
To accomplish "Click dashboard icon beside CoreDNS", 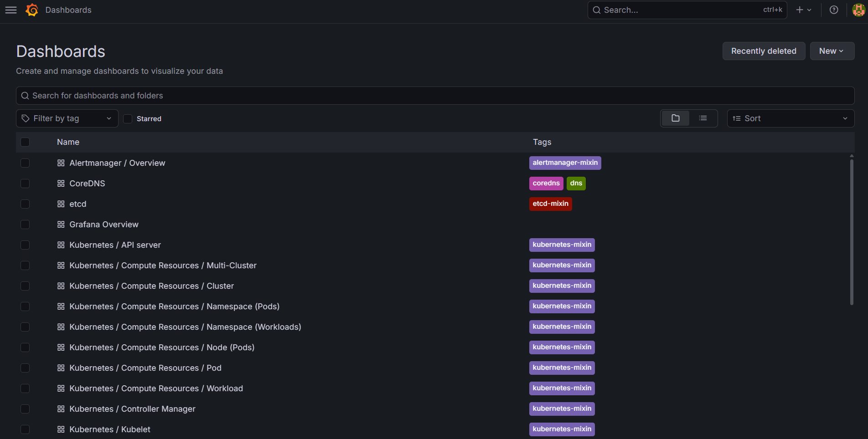I will [61, 184].
